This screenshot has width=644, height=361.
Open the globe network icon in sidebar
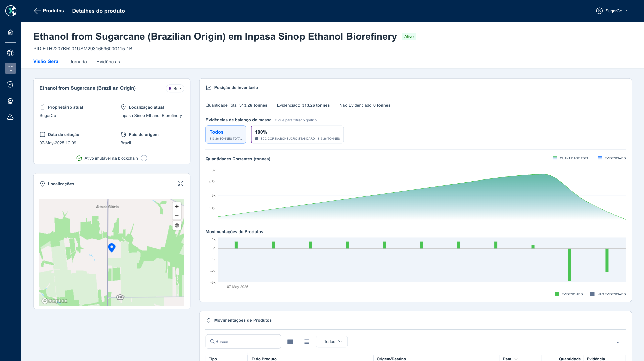pyautogui.click(x=10, y=53)
